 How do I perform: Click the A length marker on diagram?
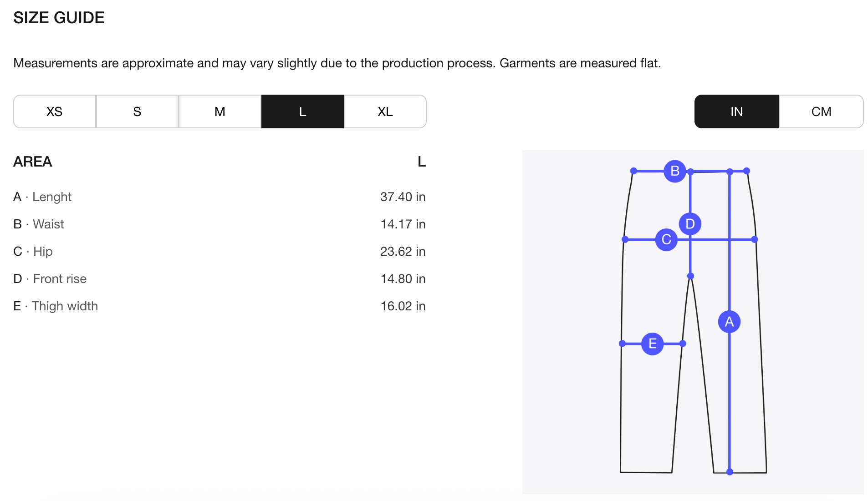[x=729, y=322]
